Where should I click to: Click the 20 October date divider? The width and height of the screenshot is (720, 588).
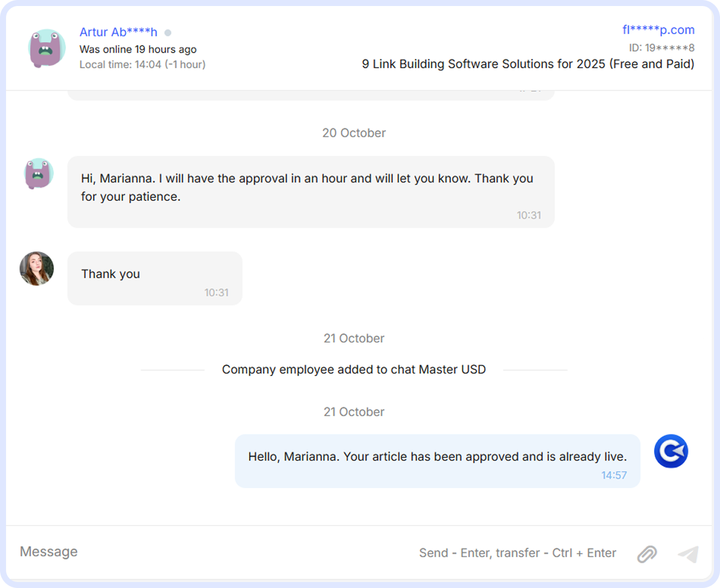coord(354,133)
